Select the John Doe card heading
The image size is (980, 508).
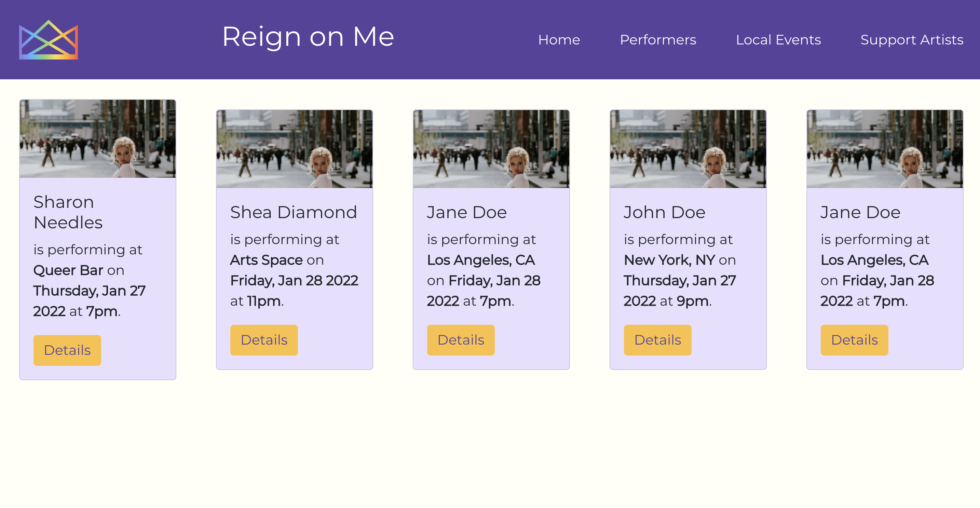(664, 212)
